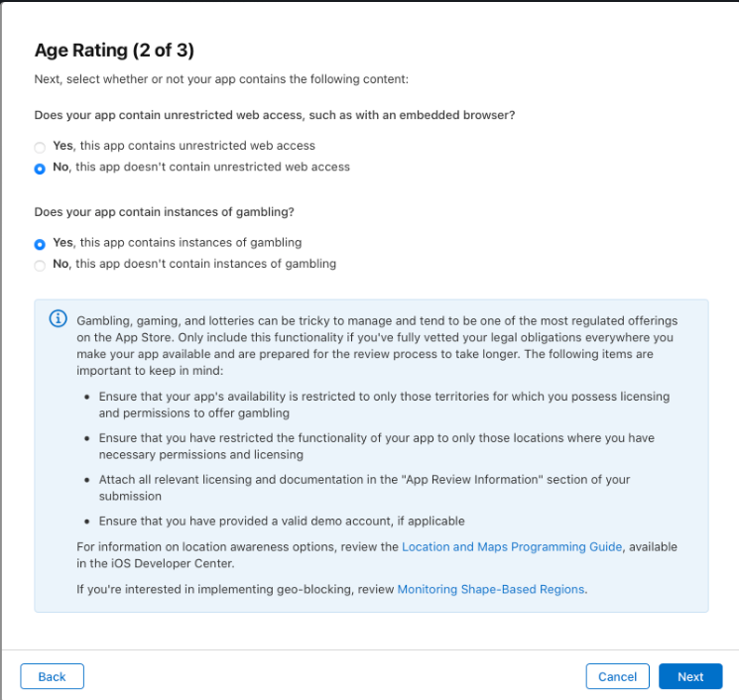Select Yes, app contains gambling
The image size is (739, 700).
click(x=40, y=244)
